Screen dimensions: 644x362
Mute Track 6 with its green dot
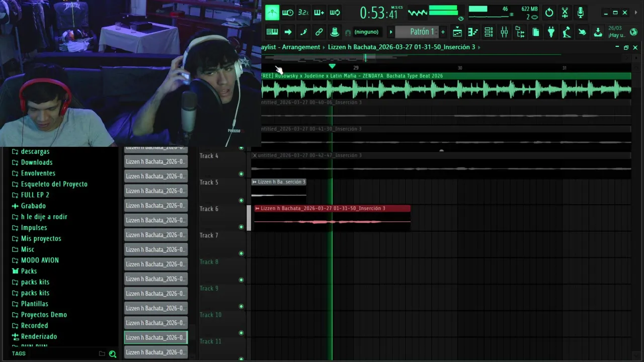pos(241,227)
